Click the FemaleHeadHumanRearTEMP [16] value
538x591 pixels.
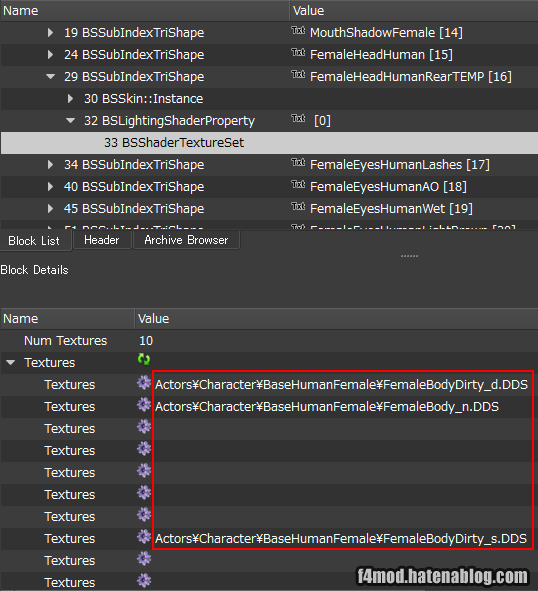point(411,77)
